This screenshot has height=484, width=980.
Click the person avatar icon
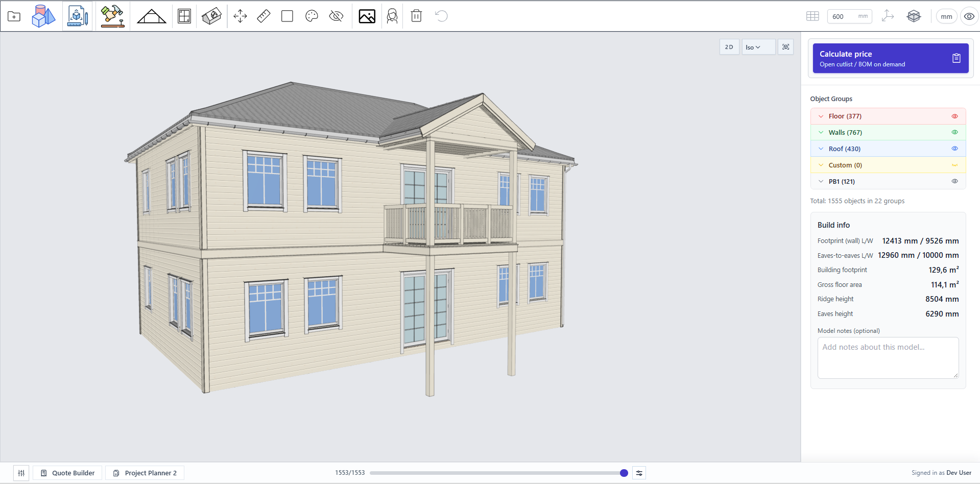pos(392,16)
